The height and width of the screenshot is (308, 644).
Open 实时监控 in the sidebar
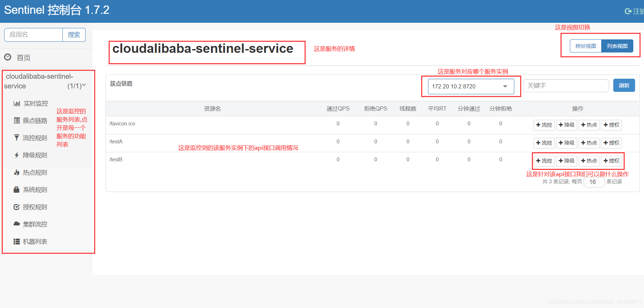click(x=36, y=103)
